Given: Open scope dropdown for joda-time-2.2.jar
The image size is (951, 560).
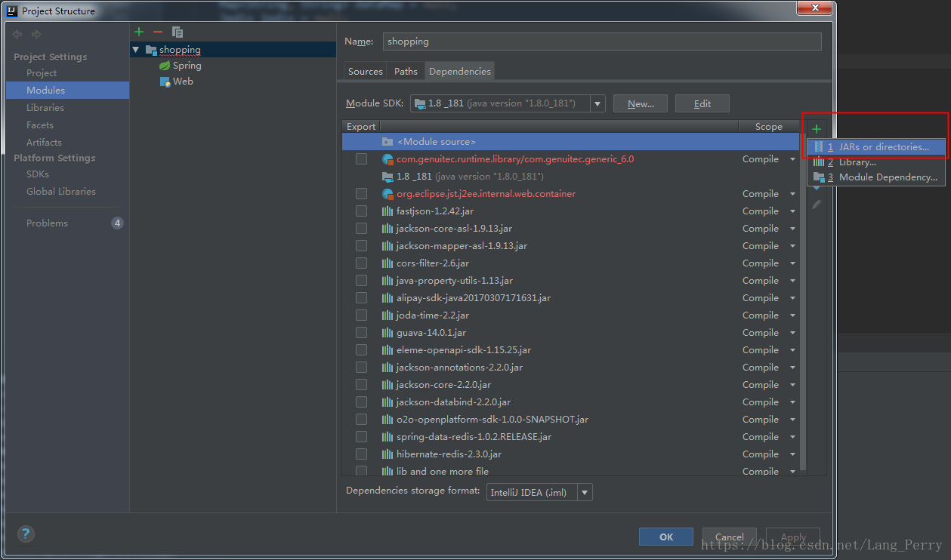Looking at the screenshot, I should (792, 316).
